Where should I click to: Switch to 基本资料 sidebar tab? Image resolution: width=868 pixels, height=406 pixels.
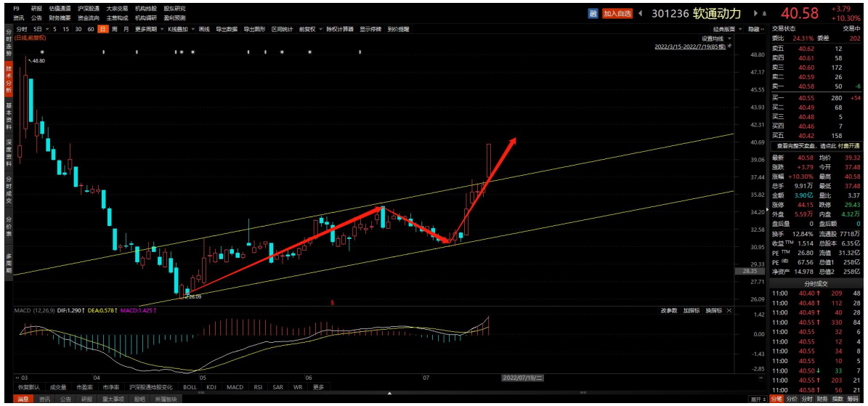[8, 115]
